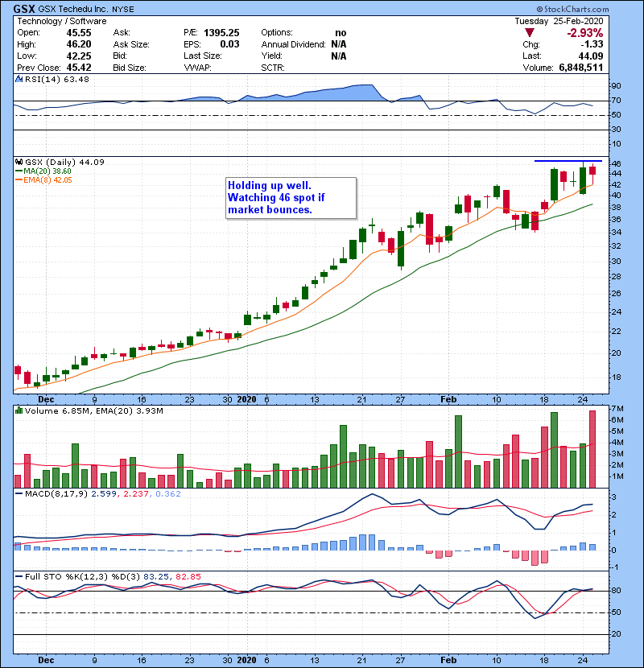Click the P/E value 1395.25
The width and height of the screenshot is (644, 668).
[x=221, y=33]
